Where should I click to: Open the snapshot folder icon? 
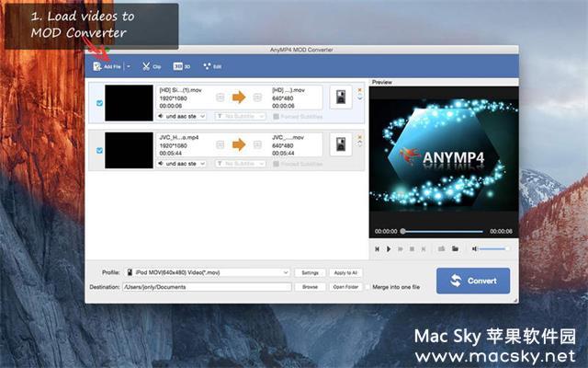click(455, 249)
